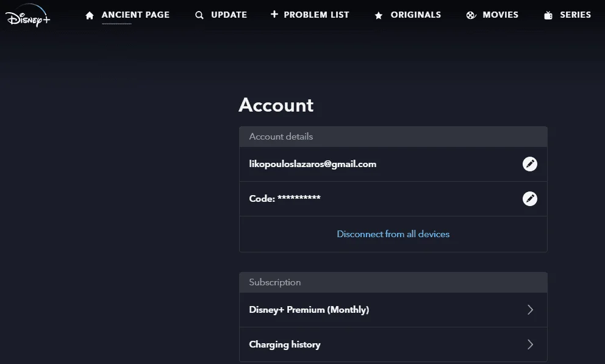605x364 pixels.
Task: Click the TV icon beside Series
Action: tap(548, 15)
